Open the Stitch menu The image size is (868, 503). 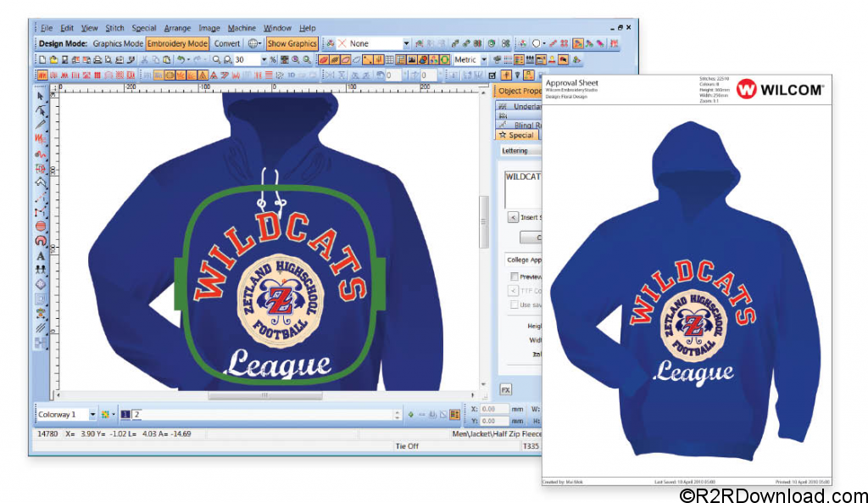click(114, 28)
